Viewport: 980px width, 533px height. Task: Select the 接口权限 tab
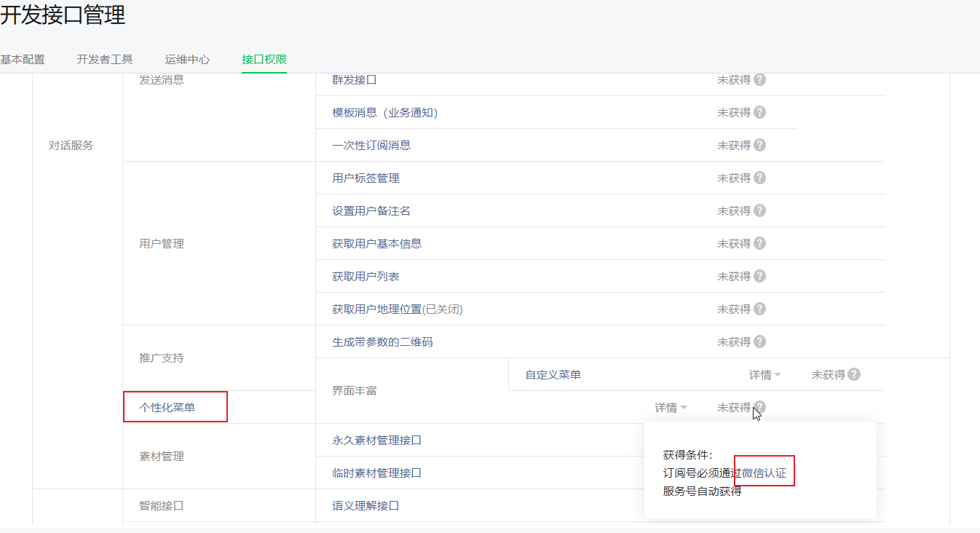[x=264, y=60]
